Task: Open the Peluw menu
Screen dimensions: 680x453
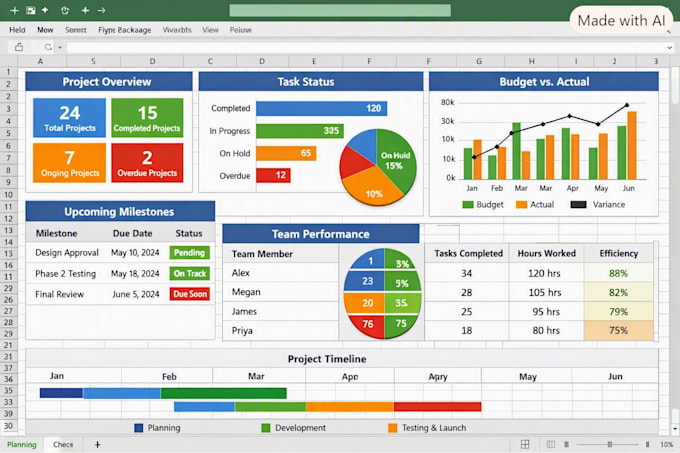Action: point(241,30)
